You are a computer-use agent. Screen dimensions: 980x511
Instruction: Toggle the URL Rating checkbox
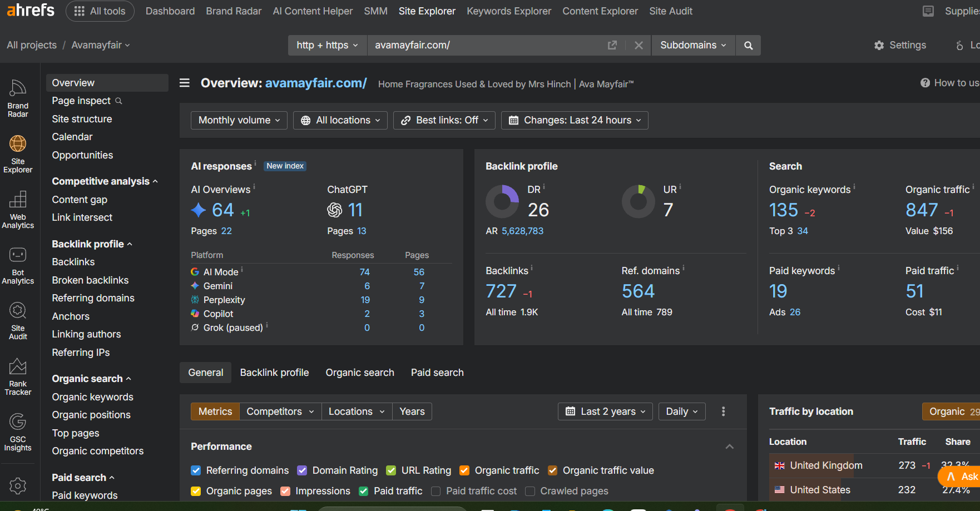pyautogui.click(x=391, y=470)
